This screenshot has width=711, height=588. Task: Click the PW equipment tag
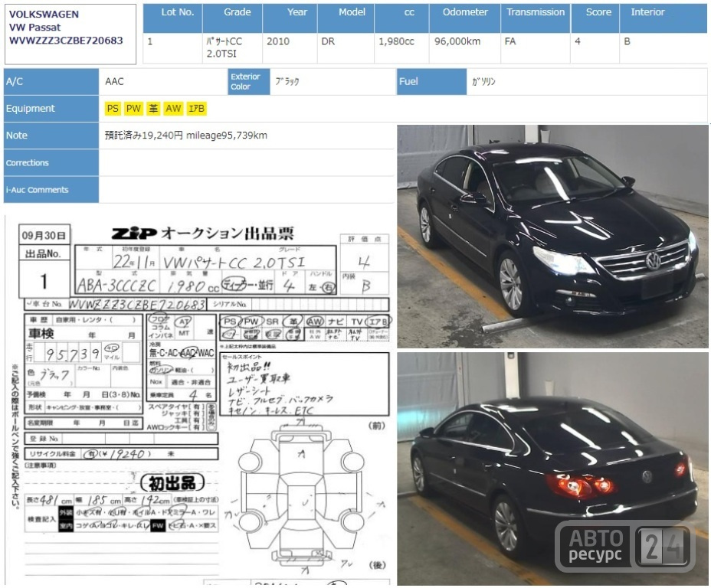133,108
